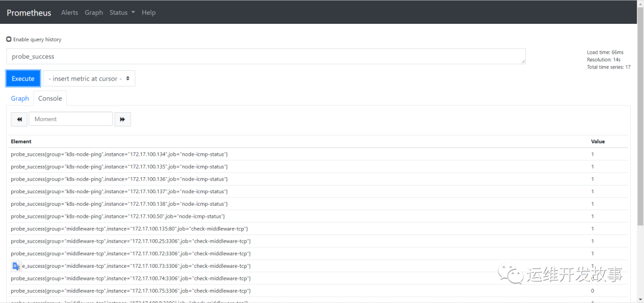Click the row with instance 172.17.100.72:3306
Screen dimensions: 644x303
click(x=318, y=253)
